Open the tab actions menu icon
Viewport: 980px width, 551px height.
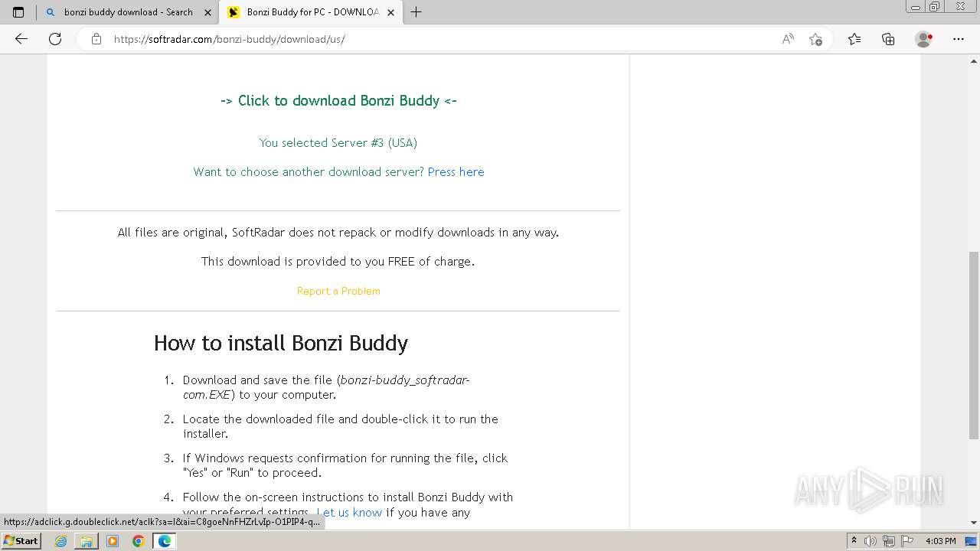tap(18, 12)
